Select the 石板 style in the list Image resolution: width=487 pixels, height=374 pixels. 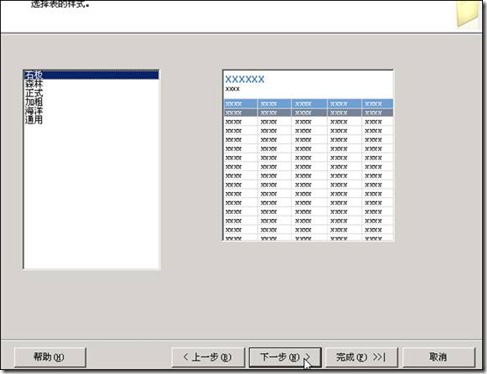pos(91,75)
